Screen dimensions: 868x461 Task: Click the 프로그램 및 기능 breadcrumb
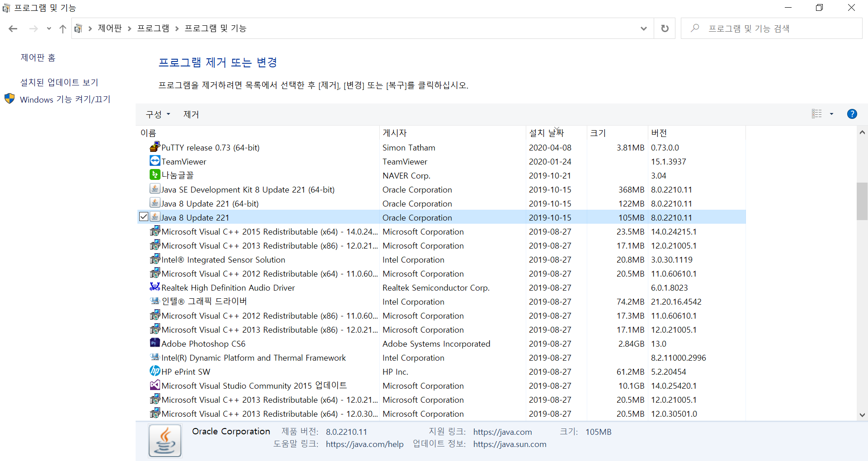215,28
